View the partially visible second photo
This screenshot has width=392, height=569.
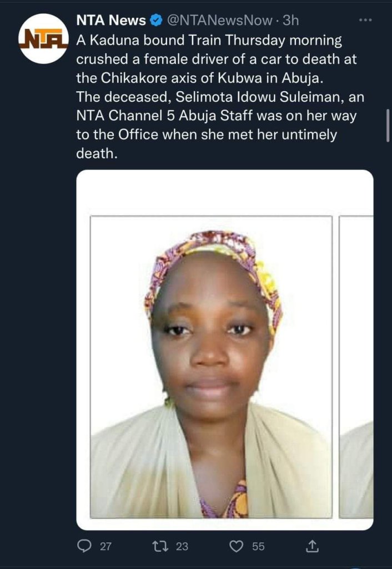[x=356, y=367]
